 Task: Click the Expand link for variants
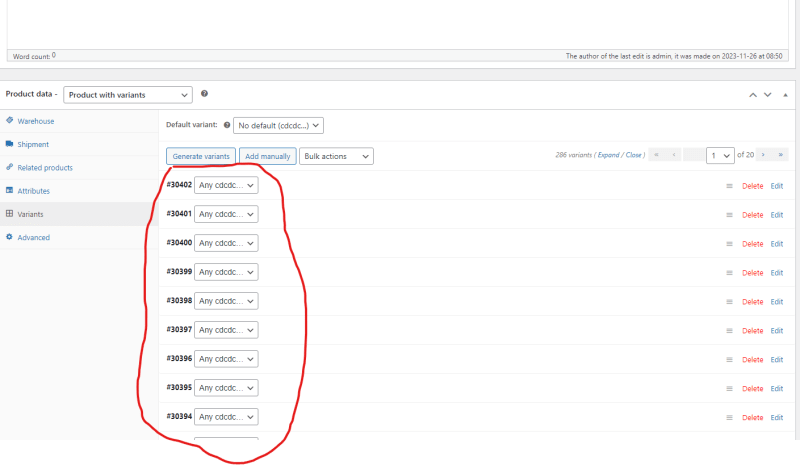[608, 155]
